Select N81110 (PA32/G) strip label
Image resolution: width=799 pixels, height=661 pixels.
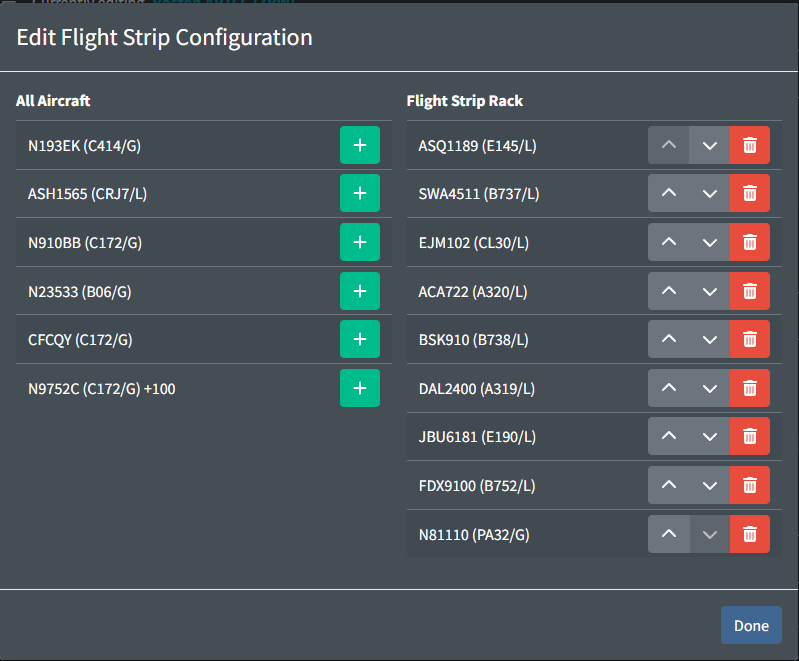[474, 534]
